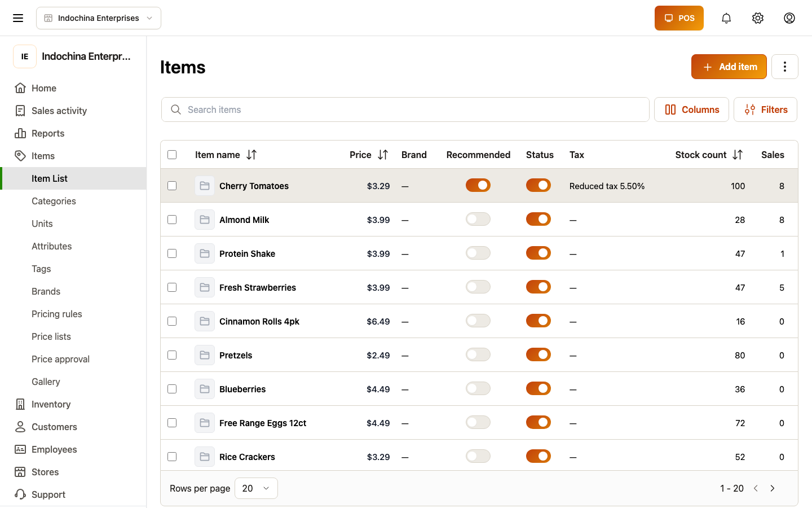Image resolution: width=812 pixels, height=508 pixels.
Task: Sort by Price column arrows
Action: tap(383, 155)
